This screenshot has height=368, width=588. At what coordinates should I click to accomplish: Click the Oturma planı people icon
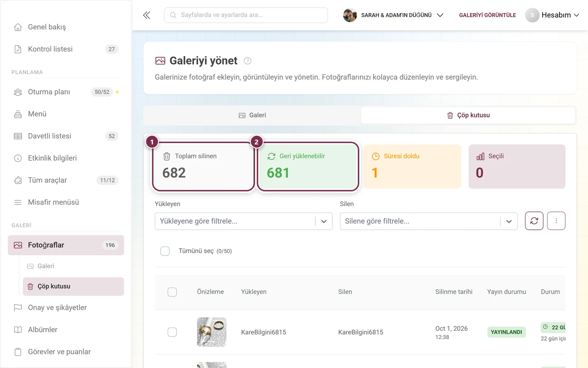(x=18, y=92)
